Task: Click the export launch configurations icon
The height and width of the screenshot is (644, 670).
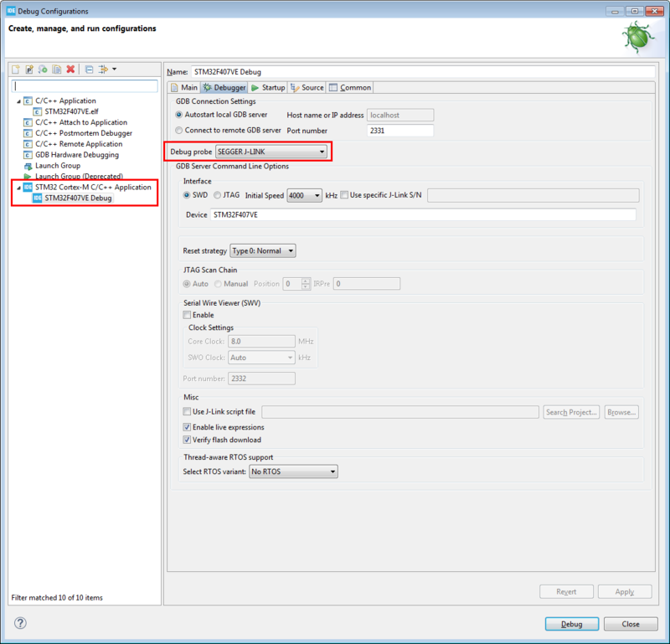Action: pos(44,70)
